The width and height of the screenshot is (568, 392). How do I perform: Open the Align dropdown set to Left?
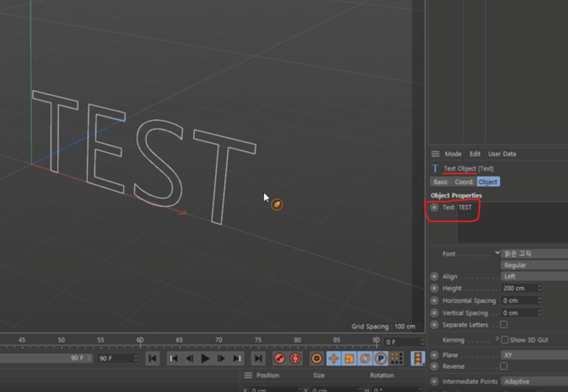tap(534, 277)
